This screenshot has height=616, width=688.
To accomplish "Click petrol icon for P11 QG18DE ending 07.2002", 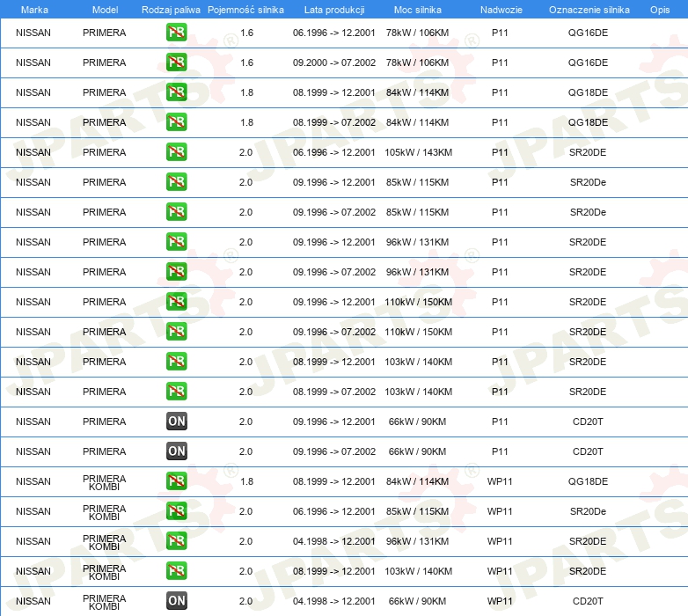I will coord(176,122).
